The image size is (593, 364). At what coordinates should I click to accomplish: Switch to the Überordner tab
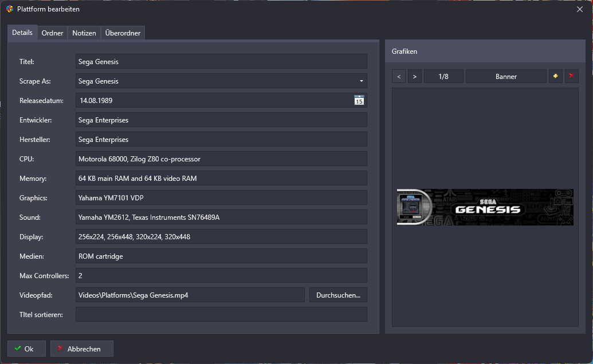pyautogui.click(x=123, y=33)
